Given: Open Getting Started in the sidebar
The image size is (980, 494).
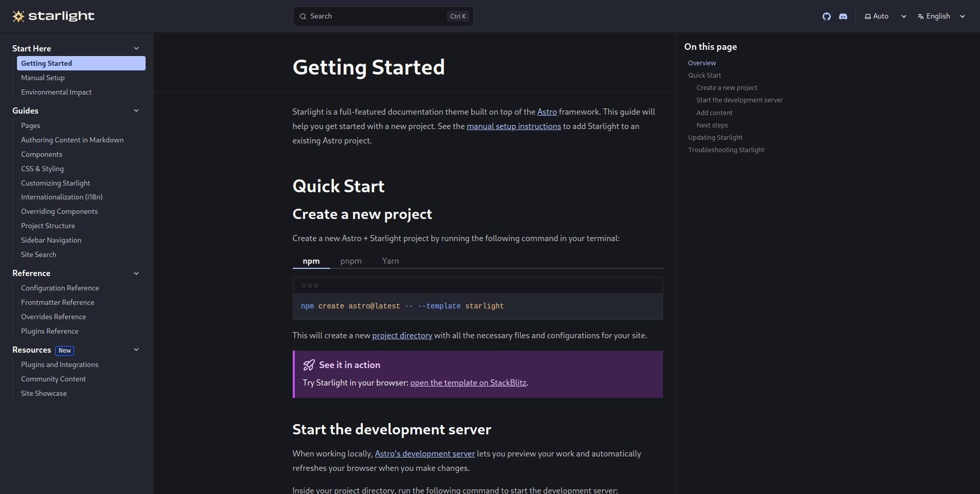Looking at the screenshot, I should 81,63.
